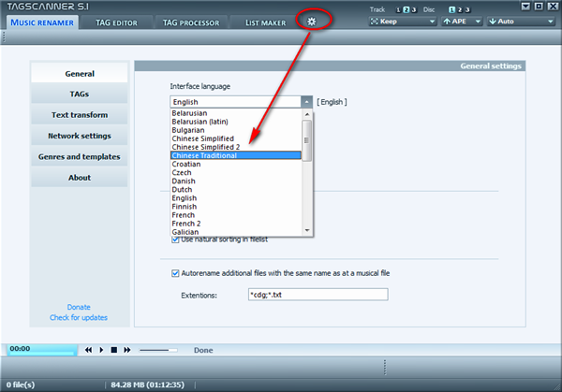This screenshot has width=562, height=392.
Task: Open the settings gear tab
Action: point(312,22)
